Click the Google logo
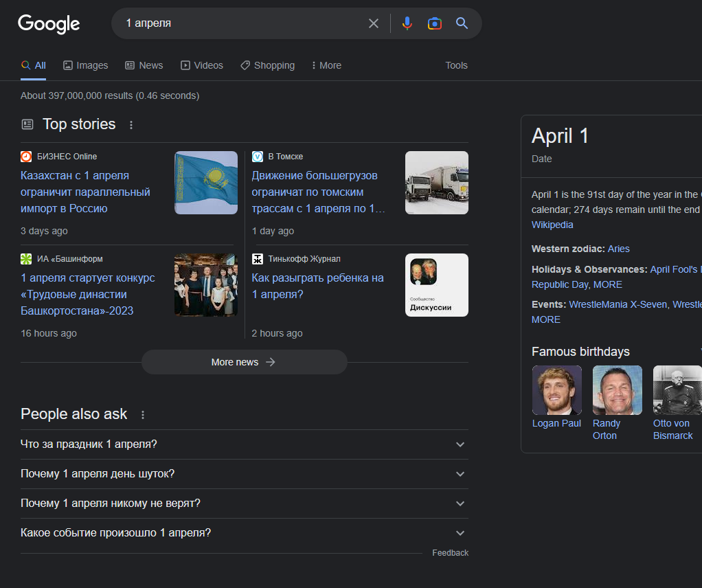 pos(49,24)
